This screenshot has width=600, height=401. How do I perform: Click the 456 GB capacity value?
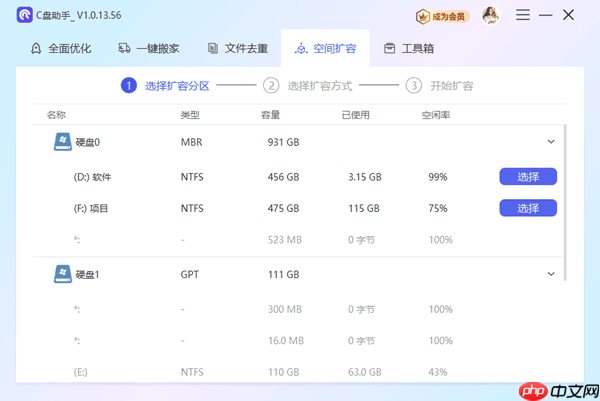coord(284,177)
